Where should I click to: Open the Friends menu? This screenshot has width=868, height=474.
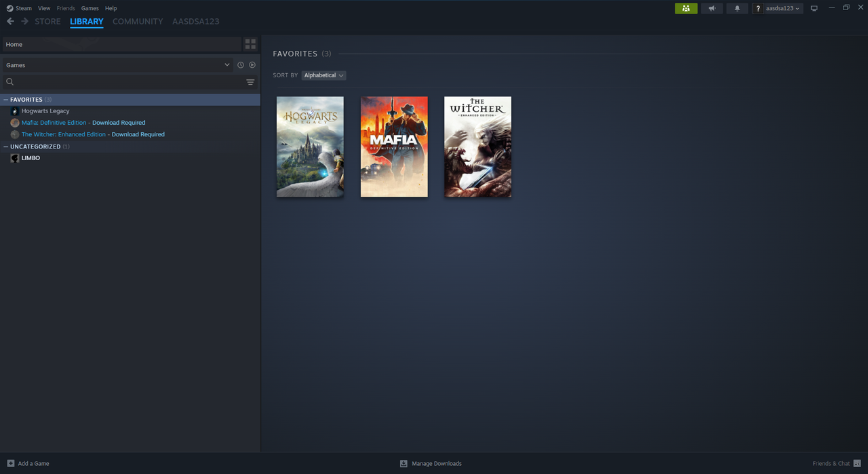tap(66, 8)
